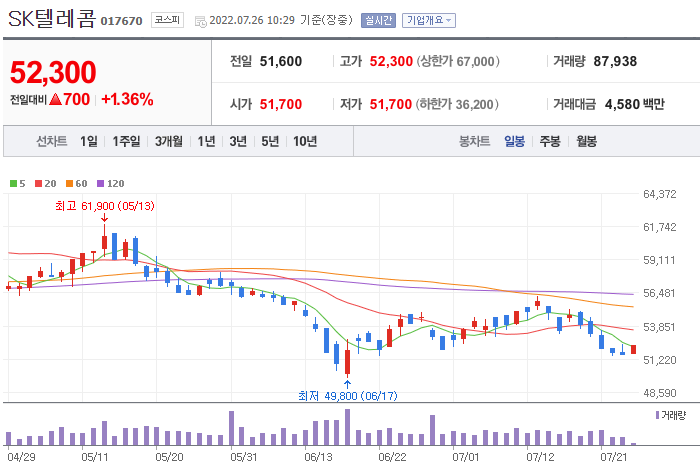The width and height of the screenshot is (700, 472).
Task: Select the 10년 line chart tab
Action: tap(305, 142)
